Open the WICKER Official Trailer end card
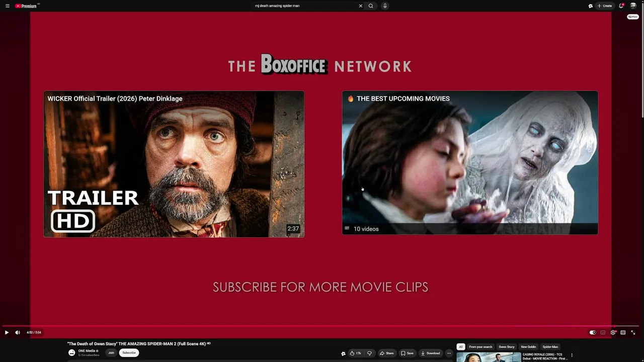 click(174, 164)
